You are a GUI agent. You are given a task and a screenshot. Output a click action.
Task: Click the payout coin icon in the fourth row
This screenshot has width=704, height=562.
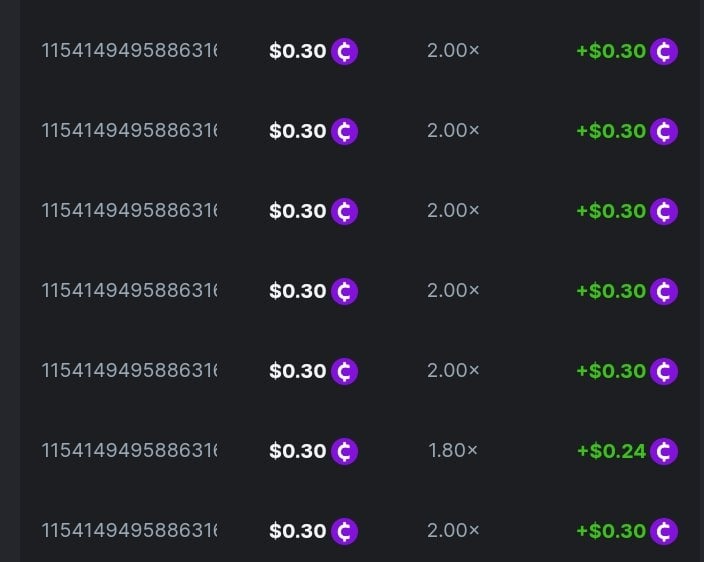[x=664, y=291]
